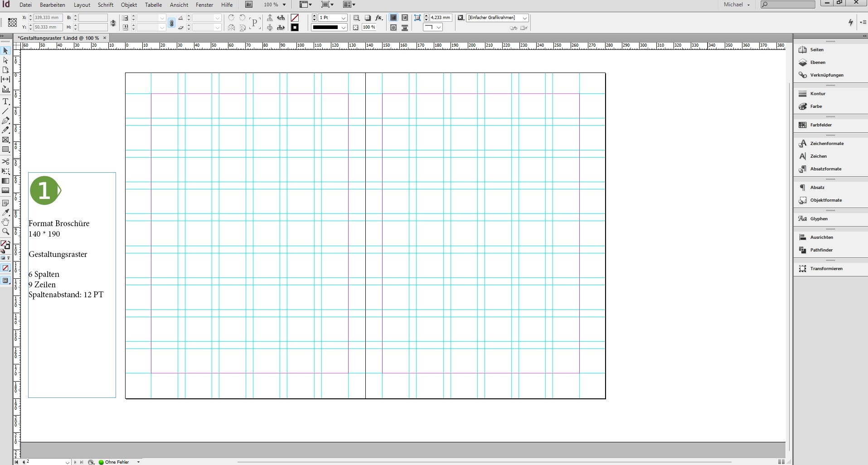Image resolution: width=868 pixels, height=465 pixels.
Task: Select the Gap tool
Action: click(5, 79)
